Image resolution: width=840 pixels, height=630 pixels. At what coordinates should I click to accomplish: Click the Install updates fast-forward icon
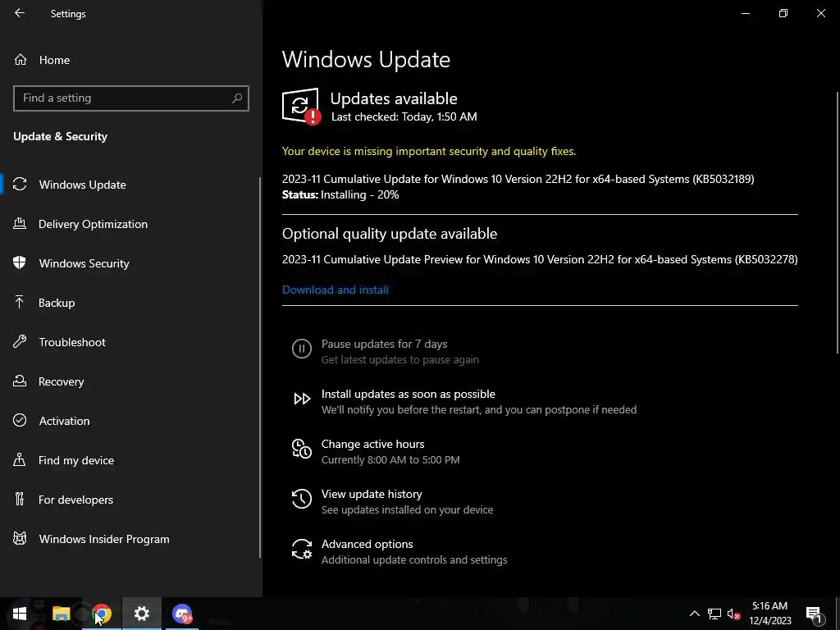[302, 399]
